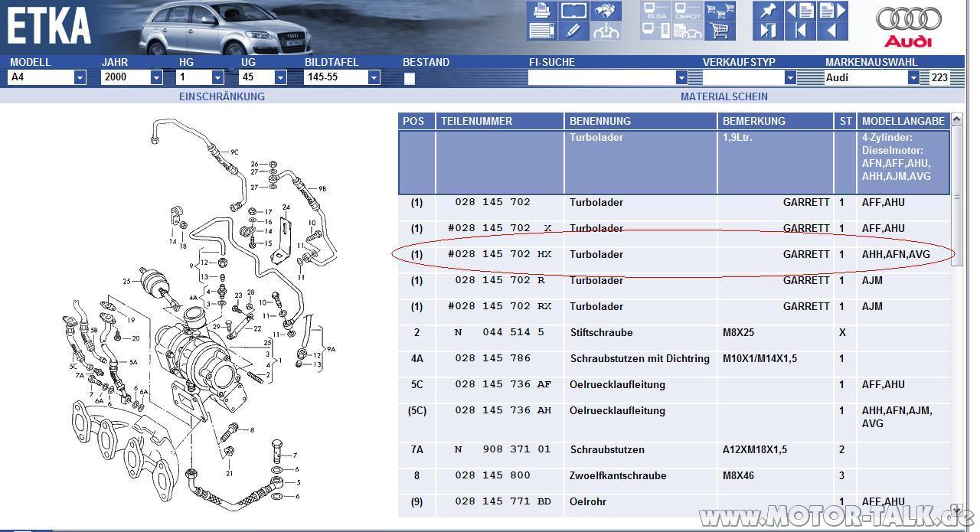980x532 pixels.
Task: Select part N 908 371 01
Action: coord(503,450)
